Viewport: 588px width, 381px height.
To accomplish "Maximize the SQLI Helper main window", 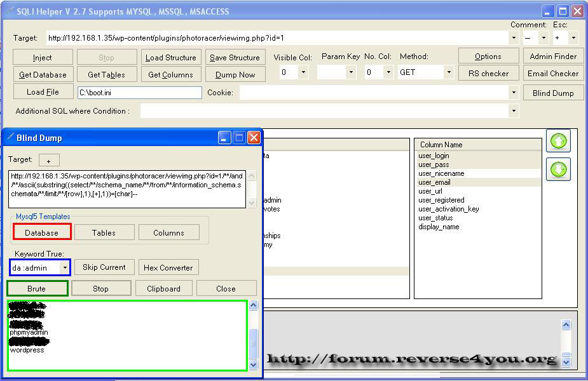I will [563, 11].
